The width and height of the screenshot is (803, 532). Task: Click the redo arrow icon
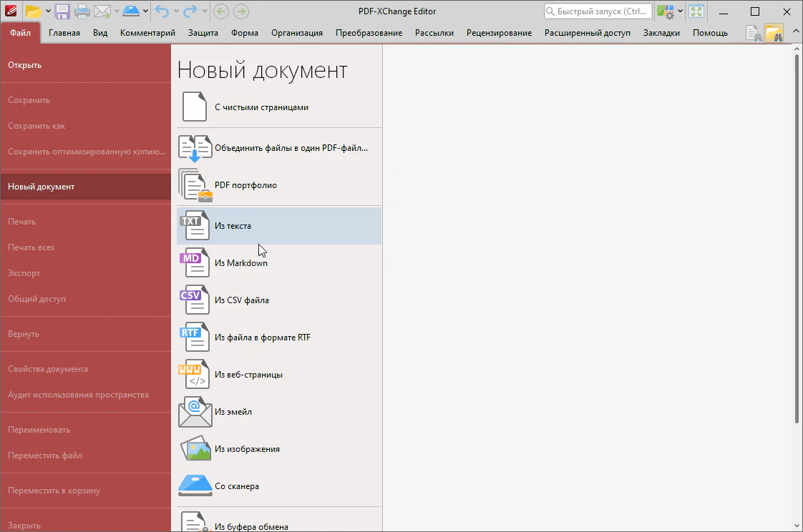pyautogui.click(x=190, y=11)
